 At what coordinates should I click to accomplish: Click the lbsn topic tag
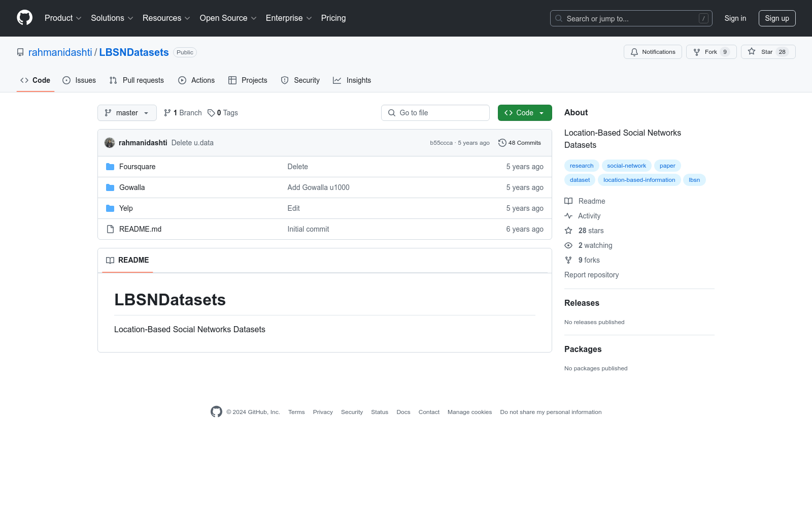pos(694,180)
